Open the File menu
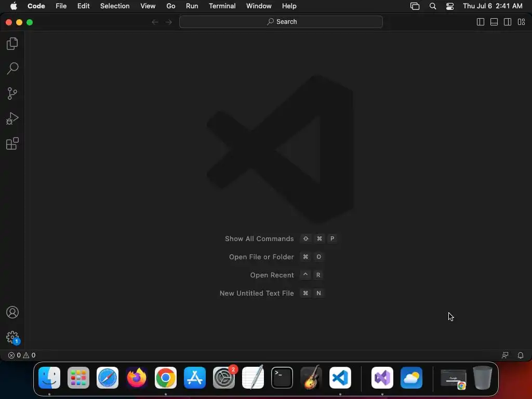This screenshot has height=399, width=532. pyautogui.click(x=61, y=6)
